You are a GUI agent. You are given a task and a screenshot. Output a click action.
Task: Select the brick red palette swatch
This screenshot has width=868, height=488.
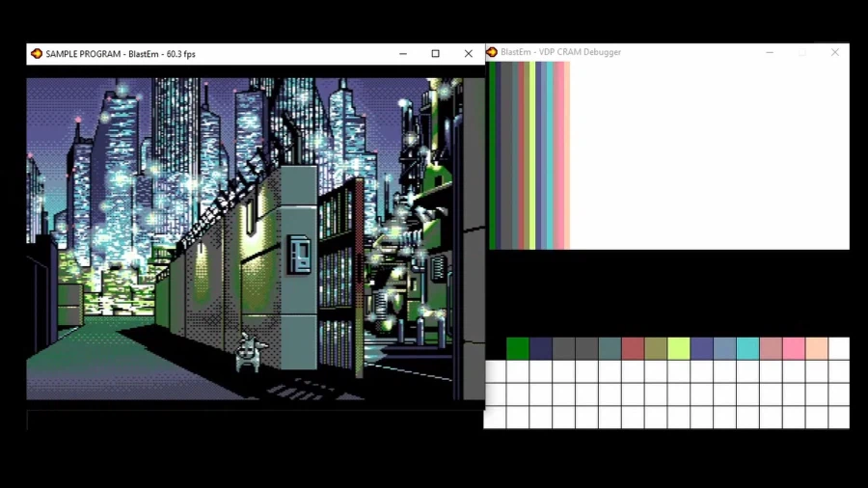pos(633,348)
